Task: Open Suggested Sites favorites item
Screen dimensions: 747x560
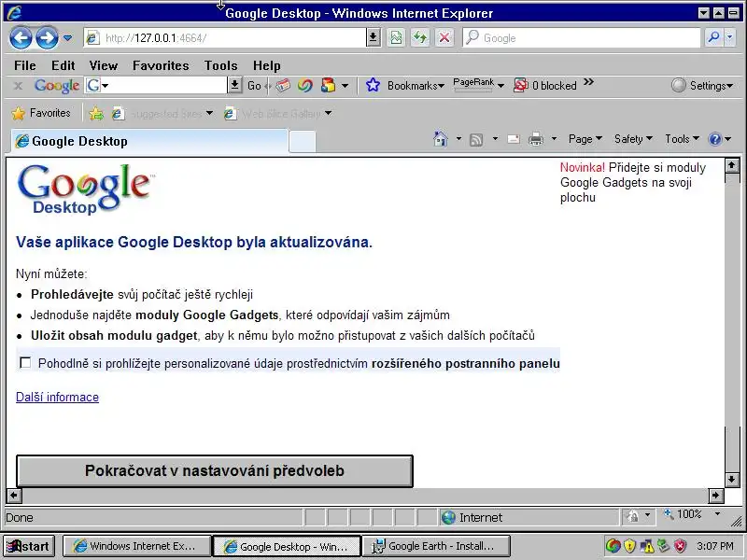Action: (x=162, y=113)
